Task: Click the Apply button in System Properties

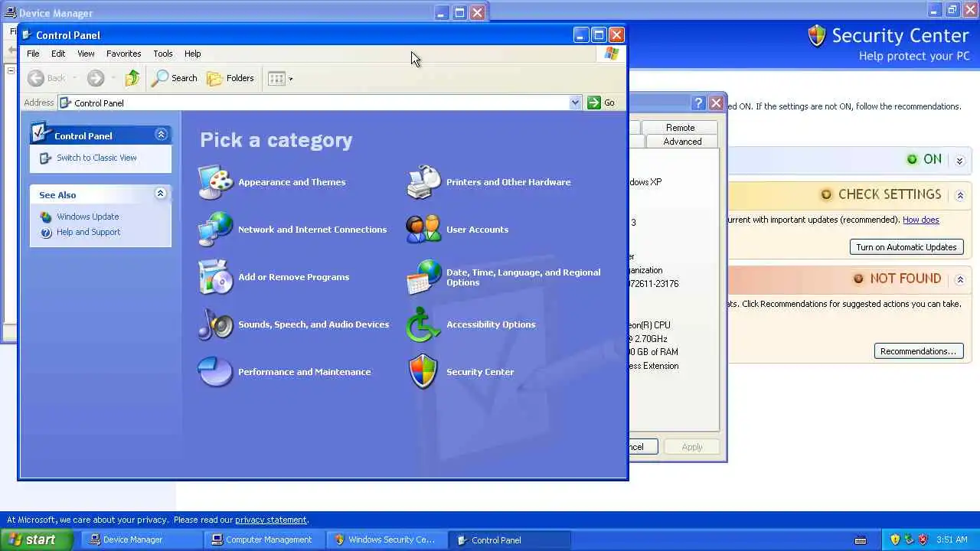Action: point(692,447)
